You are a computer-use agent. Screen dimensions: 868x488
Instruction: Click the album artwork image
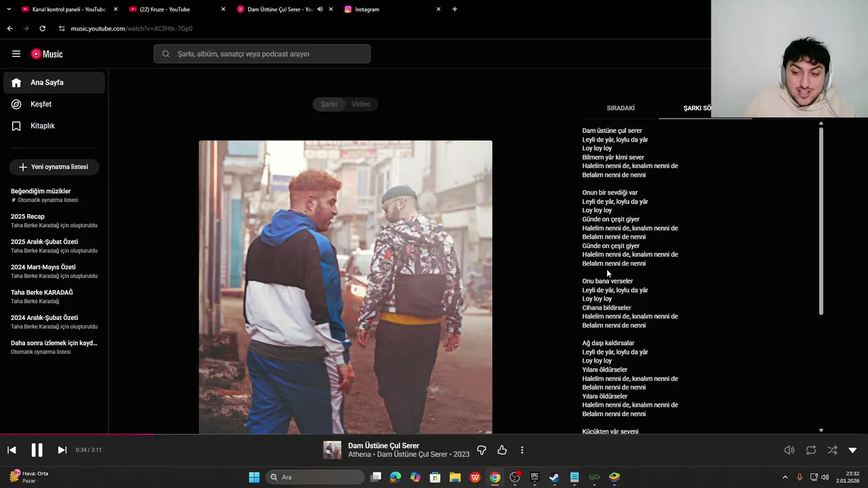(x=345, y=287)
